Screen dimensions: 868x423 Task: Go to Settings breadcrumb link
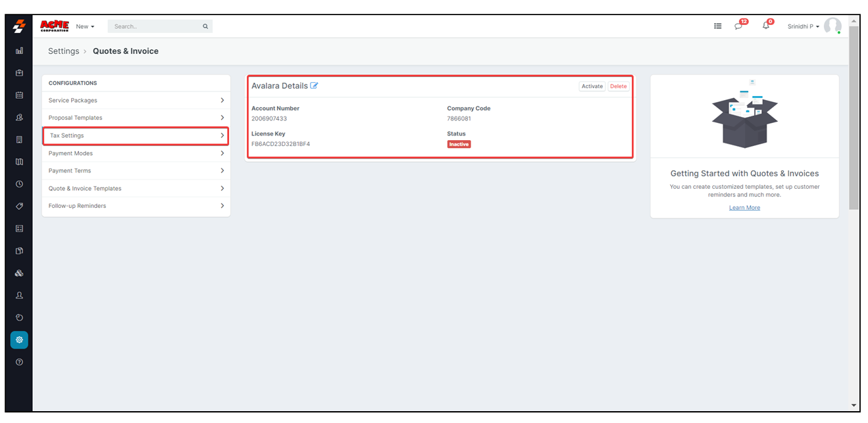coord(63,51)
